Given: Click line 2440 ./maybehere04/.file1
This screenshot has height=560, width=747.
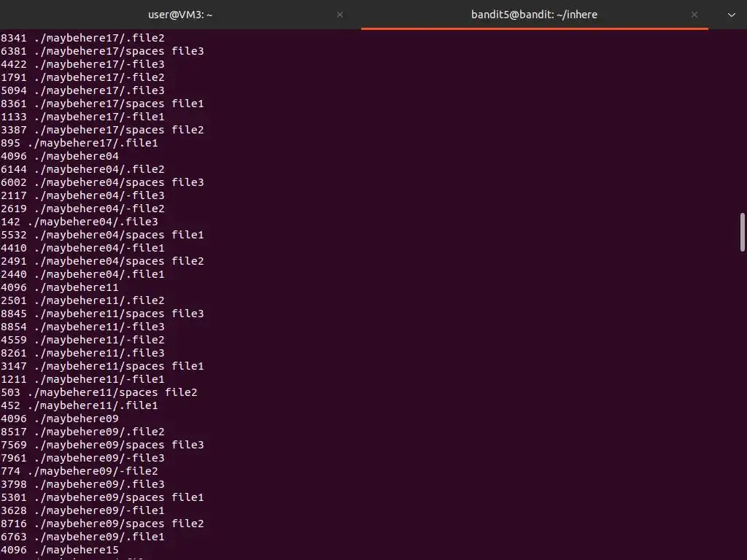Looking at the screenshot, I should tap(82, 274).
